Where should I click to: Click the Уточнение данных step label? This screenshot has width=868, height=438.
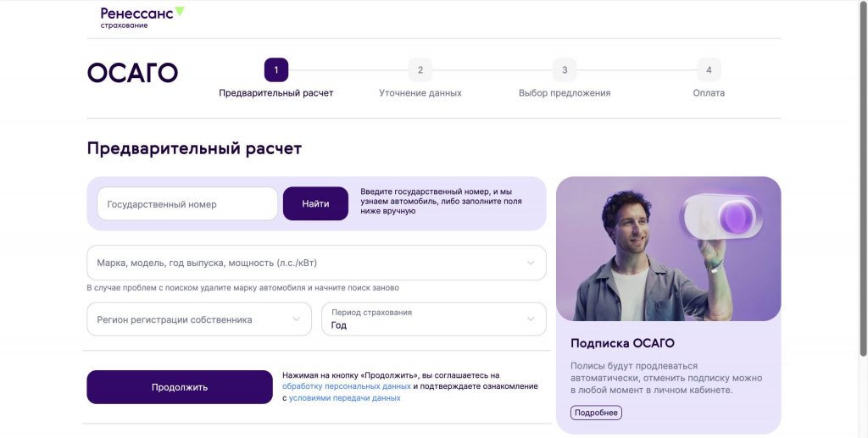[420, 93]
